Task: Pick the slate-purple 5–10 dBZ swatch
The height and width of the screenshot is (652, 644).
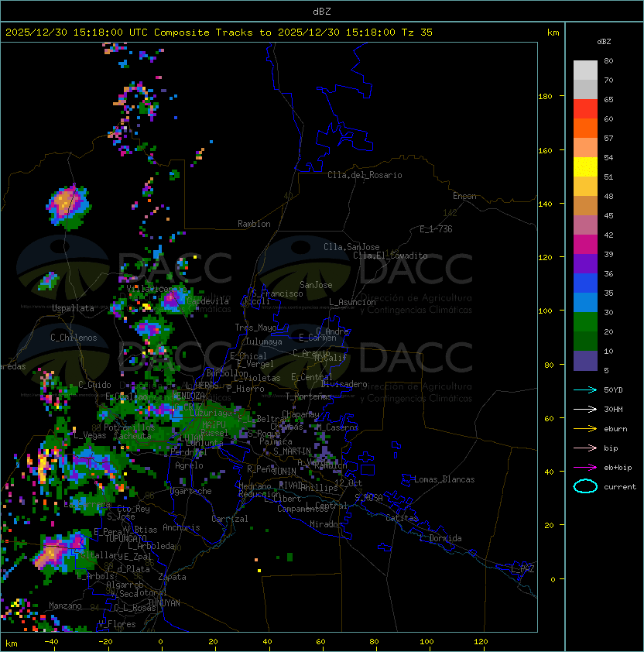Action: click(x=585, y=361)
